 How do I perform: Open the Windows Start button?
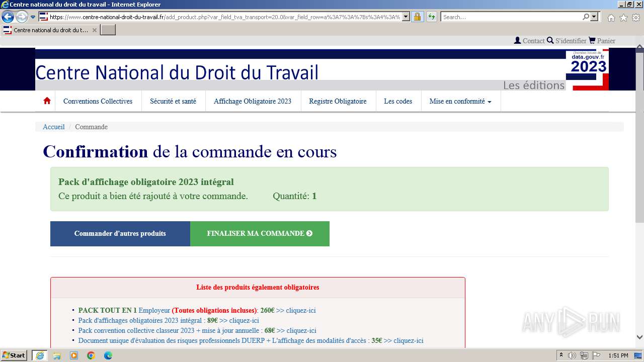point(15,355)
